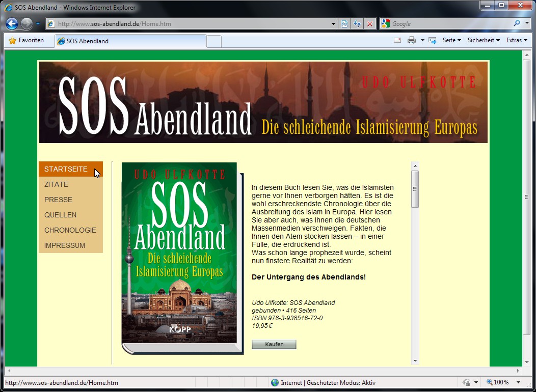This screenshot has height=392, width=536.
Task: Open the recent pages dropdown beside Forward
Action: coord(38,24)
